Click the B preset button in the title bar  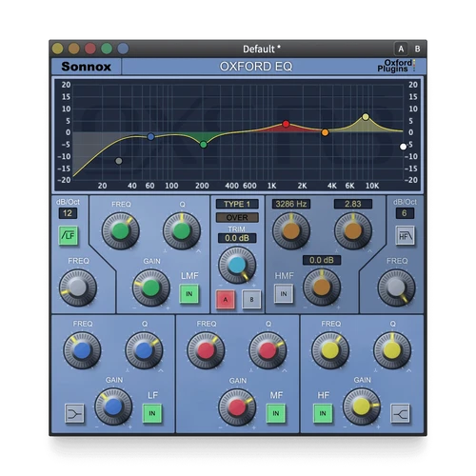pyautogui.click(x=417, y=49)
